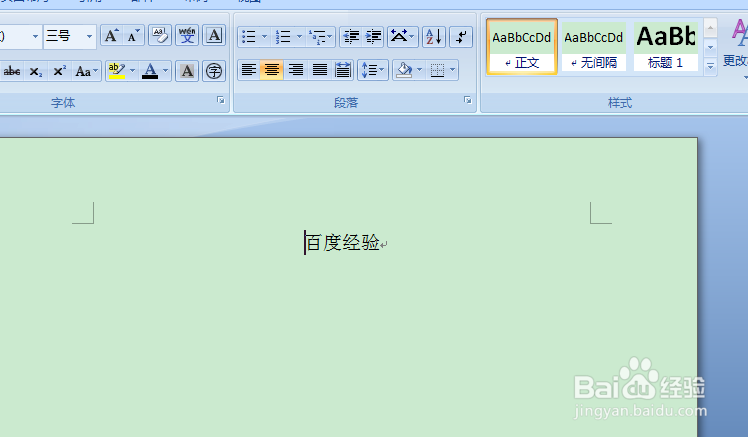Open font color dropdown arrow
Image resolution: width=748 pixels, height=437 pixels.
click(166, 71)
